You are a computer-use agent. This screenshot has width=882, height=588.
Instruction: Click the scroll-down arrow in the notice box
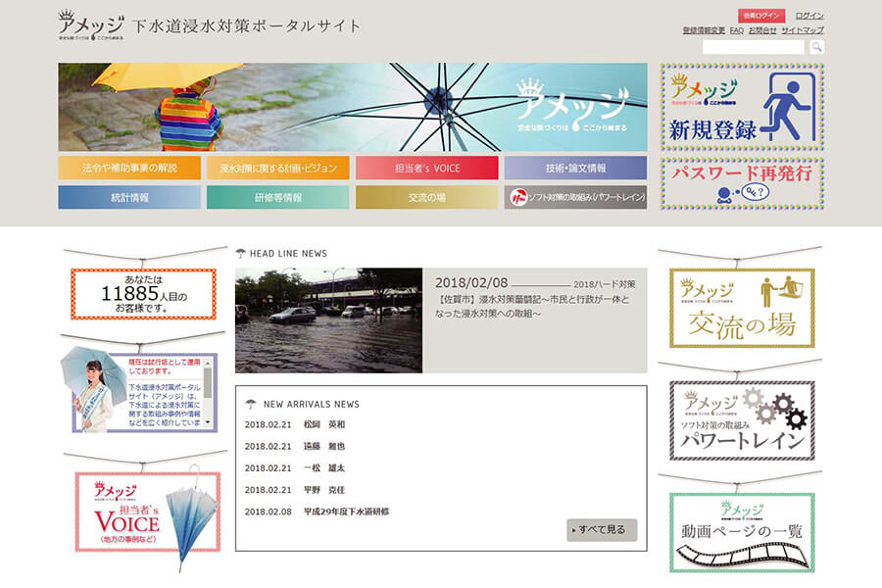(208, 422)
